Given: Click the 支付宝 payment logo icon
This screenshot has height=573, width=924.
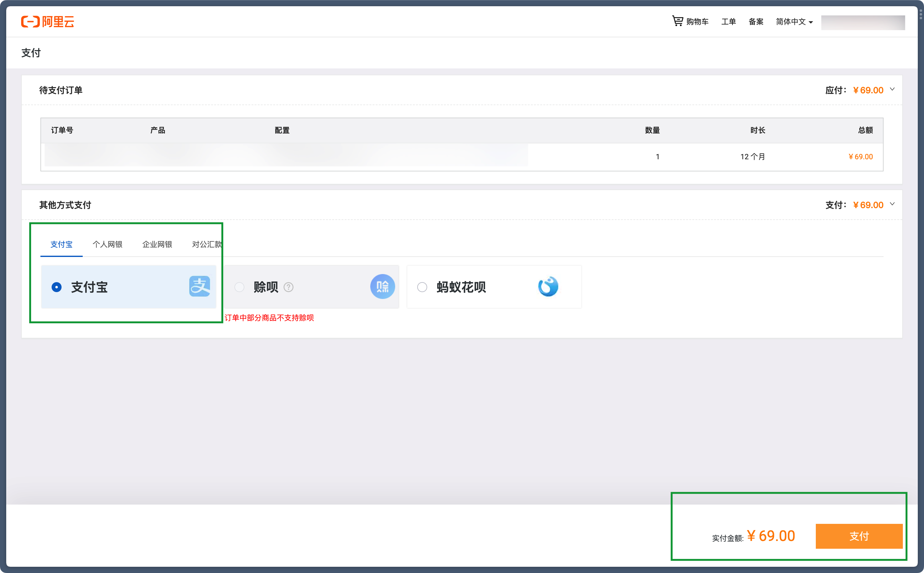Looking at the screenshot, I should 200,286.
